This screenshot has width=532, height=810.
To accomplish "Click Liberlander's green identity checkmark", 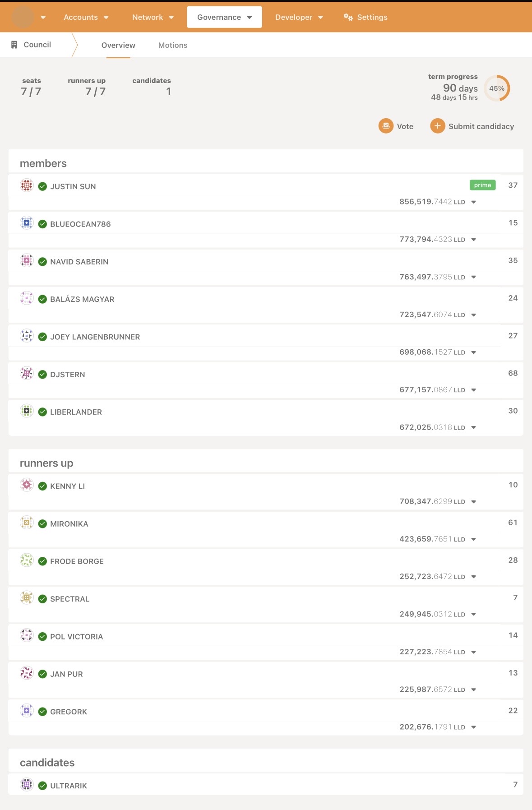I will click(x=43, y=412).
